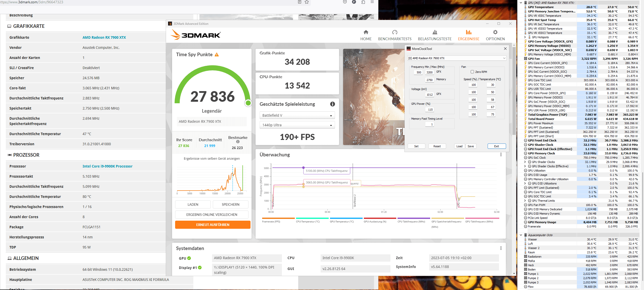Viewport: 644px width, 290px height.
Task: Click the Memory frequency field 2750
Action: tap(429, 80)
